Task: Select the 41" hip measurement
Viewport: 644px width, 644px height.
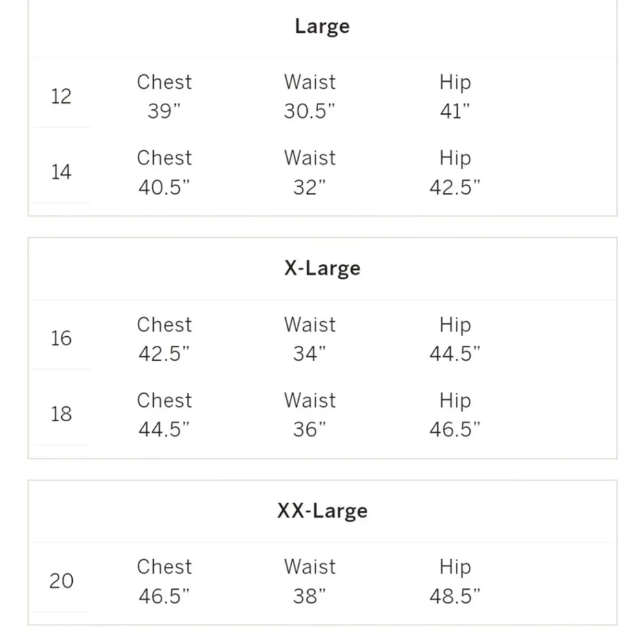Action: 455,111
